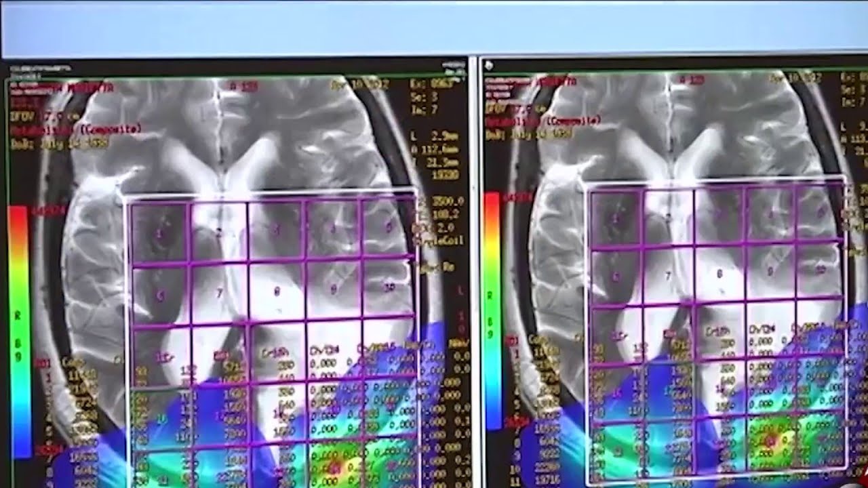Select voxel 1 in the right spectroscopy grid
868x488 pixels.
[616, 218]
